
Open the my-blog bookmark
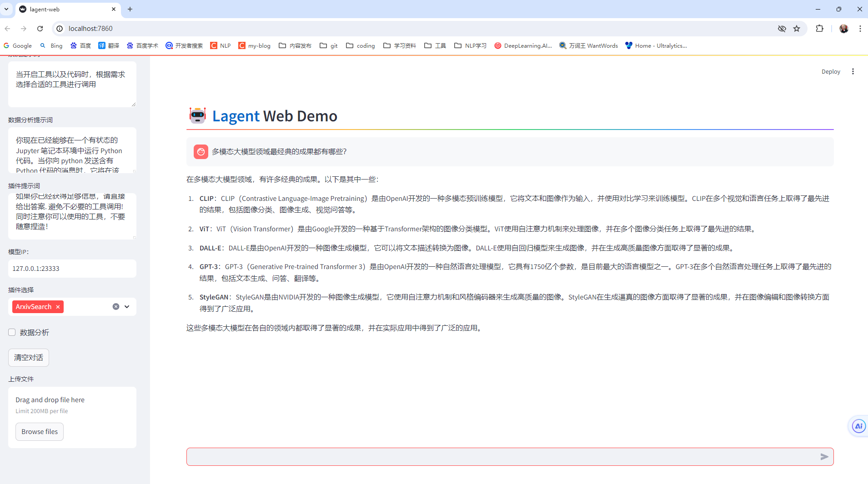click(255, 46)
